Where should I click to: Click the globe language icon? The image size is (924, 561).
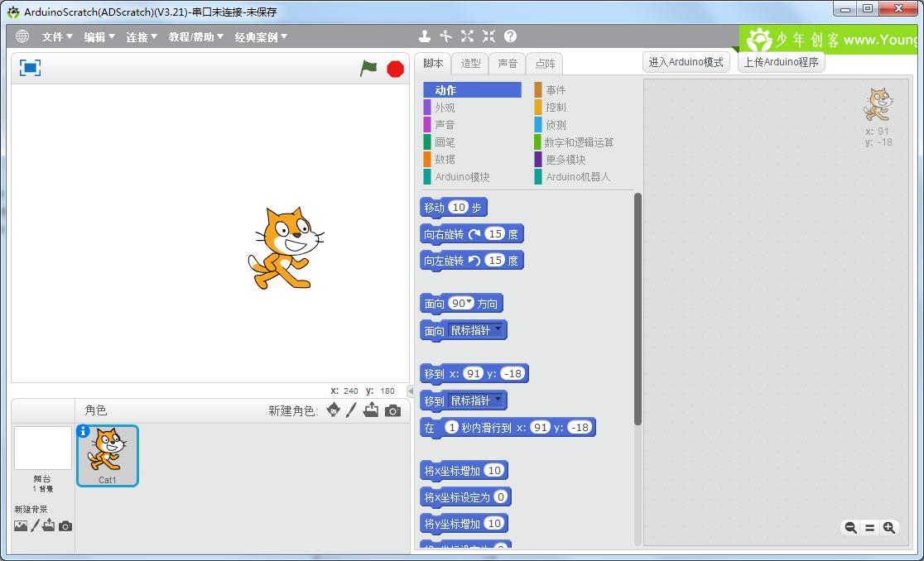tap(22, 36)
